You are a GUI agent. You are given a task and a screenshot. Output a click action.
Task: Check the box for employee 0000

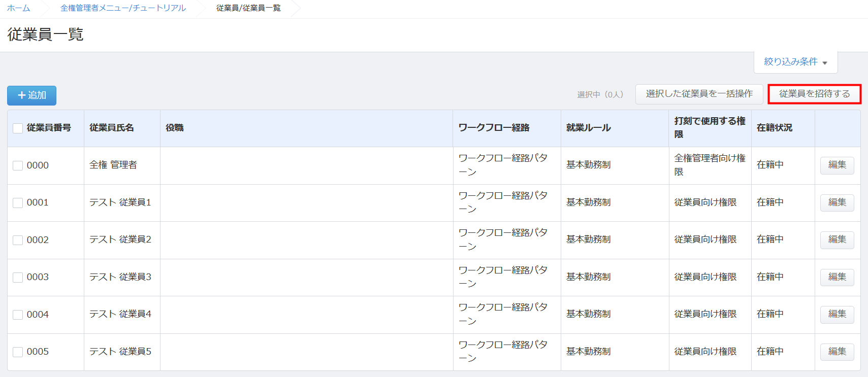pyautogui.click(x=18, y=165)
